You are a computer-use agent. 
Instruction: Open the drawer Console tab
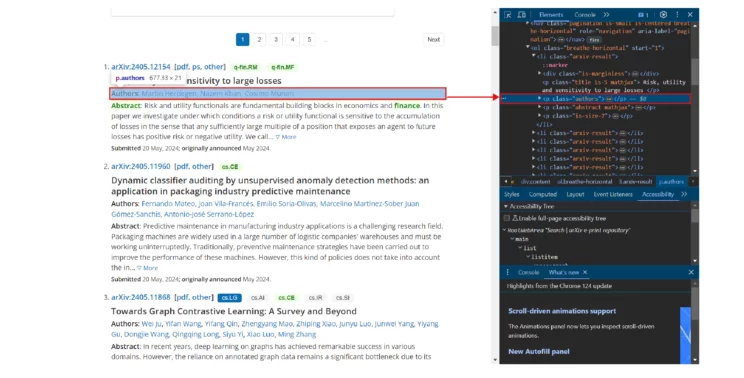point(528,272)
